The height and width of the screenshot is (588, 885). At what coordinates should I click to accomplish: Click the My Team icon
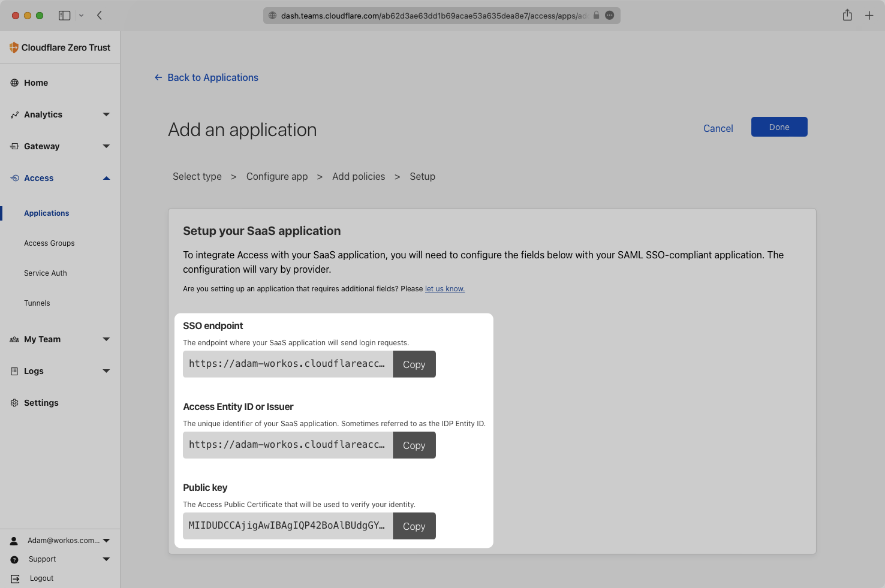pos(14,339)
